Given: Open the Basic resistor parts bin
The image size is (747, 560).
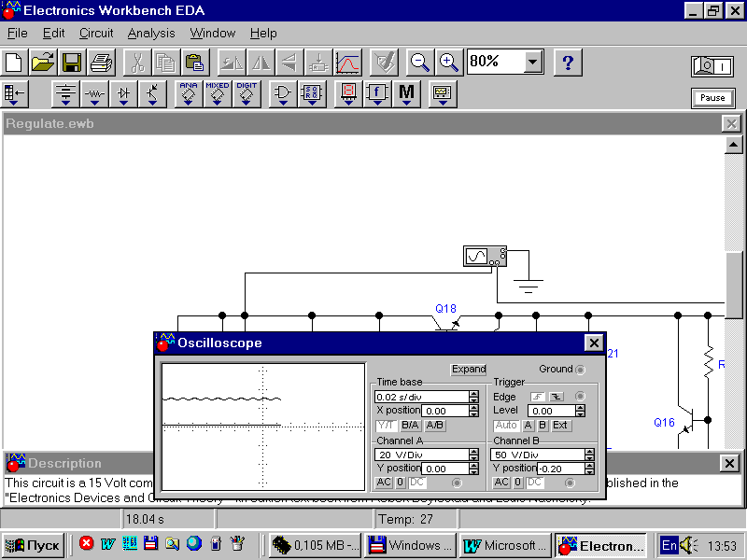Looking at the screenshot, I should [95, 94].
